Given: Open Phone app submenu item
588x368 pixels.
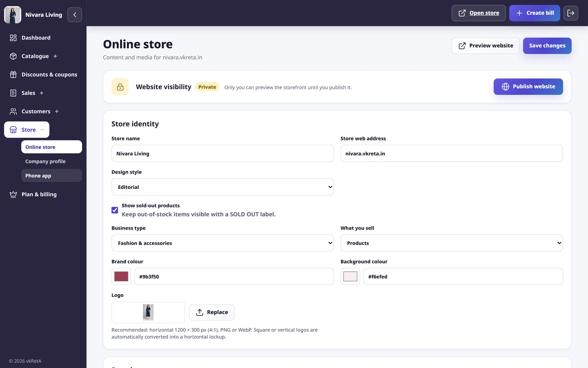Looking at the screenshot, I should pos(51,176).
